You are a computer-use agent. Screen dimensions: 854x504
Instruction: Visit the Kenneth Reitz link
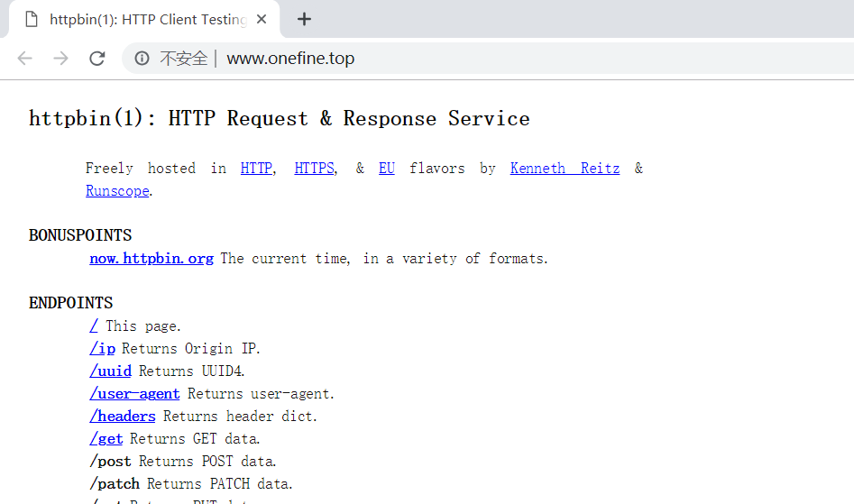565,169
